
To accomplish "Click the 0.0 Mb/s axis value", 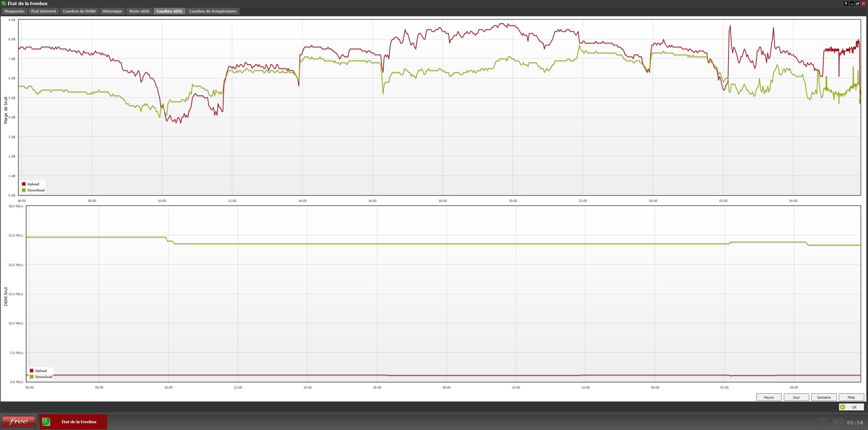I will pyautogui.click(x=17, y=382).
